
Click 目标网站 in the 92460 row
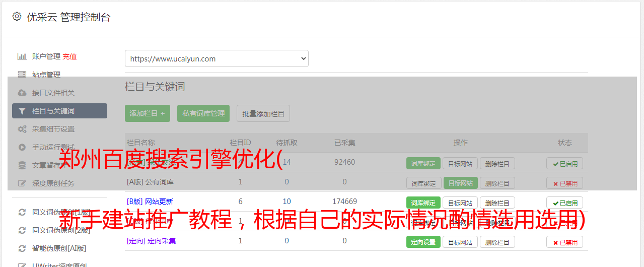tap(460, 163)
